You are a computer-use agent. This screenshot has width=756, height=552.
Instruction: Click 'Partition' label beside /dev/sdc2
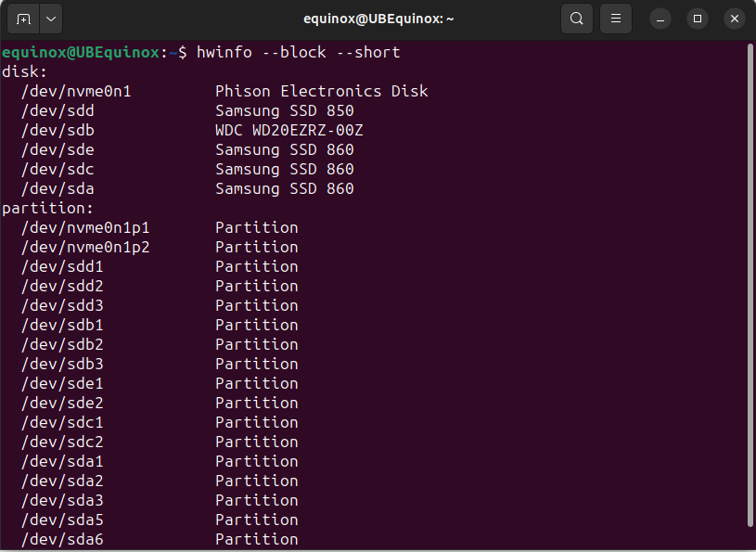point(257,442)
